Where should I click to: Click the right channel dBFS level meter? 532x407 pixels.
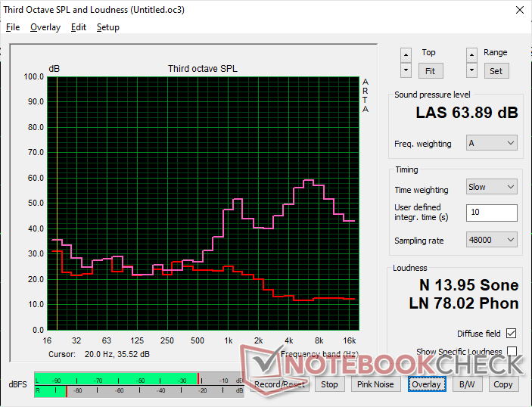point(139,391)
